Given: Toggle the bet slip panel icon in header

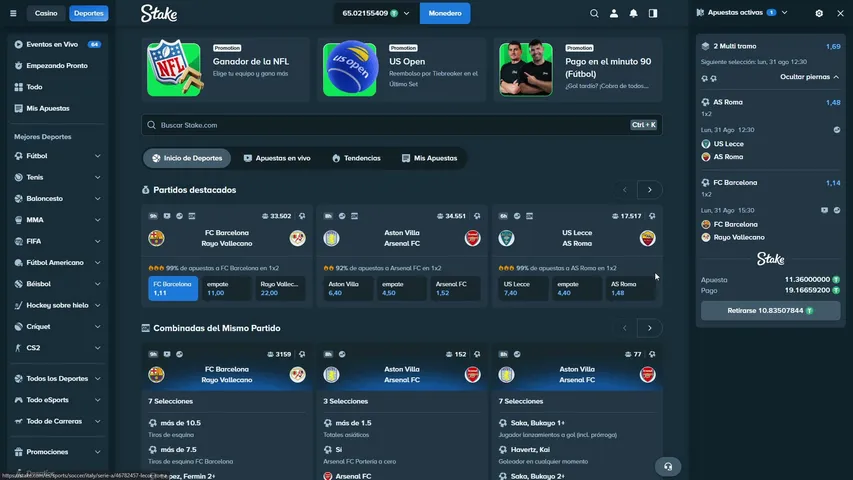Looking at the screenshot, I should click(x=653, y=13).
